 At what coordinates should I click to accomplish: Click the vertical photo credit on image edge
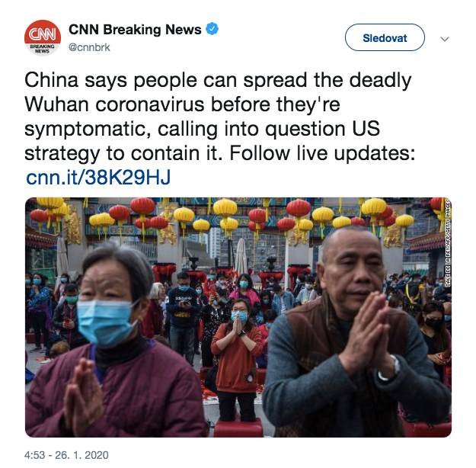(x=448, y=242)
